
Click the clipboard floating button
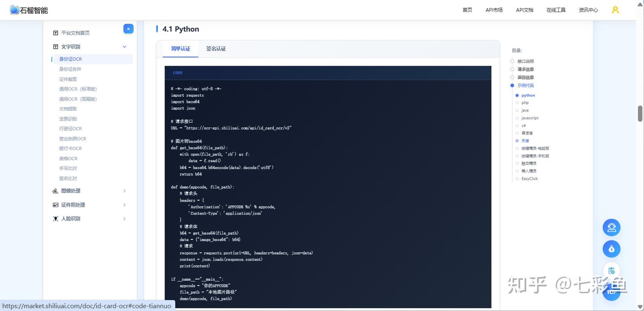coord(611,270)
